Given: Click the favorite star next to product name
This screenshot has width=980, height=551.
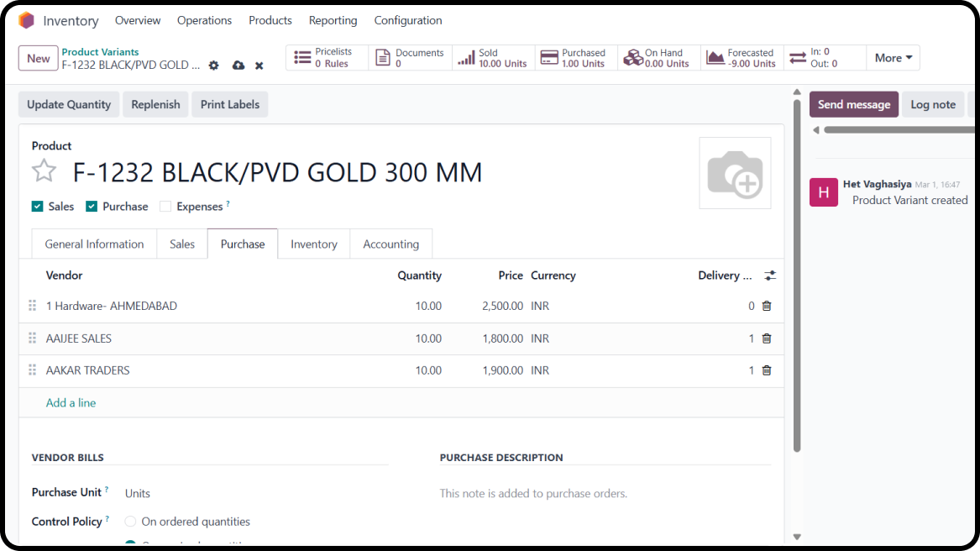Looking at the screenshot, I should [44, 171].
